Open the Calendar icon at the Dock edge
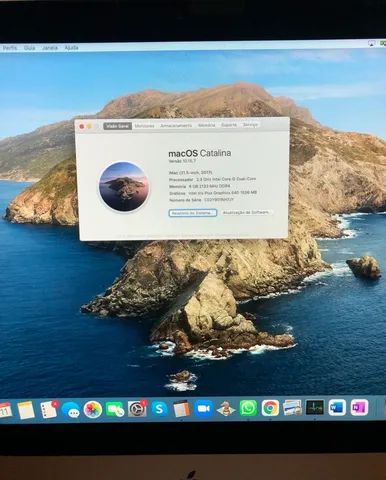The image size is (386, 480). click(5, 410)
